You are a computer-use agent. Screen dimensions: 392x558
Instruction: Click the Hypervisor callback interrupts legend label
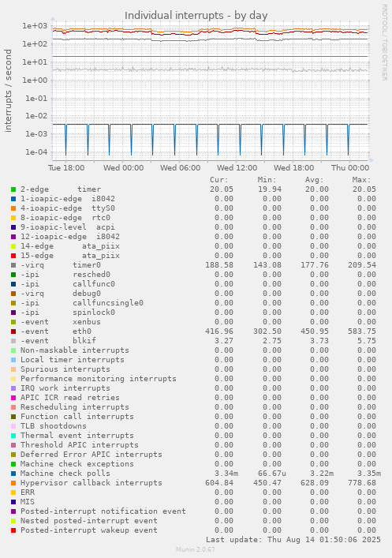pyautogui.click(x=91, y=483)
